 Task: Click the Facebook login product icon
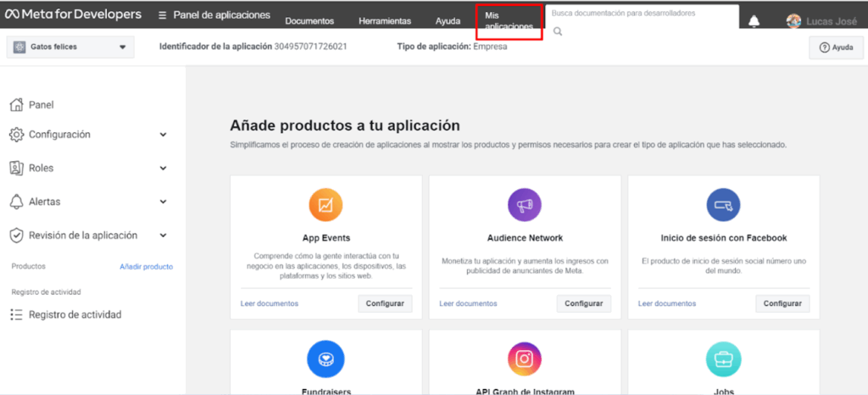pyautogui.click(x=723, y=204)
